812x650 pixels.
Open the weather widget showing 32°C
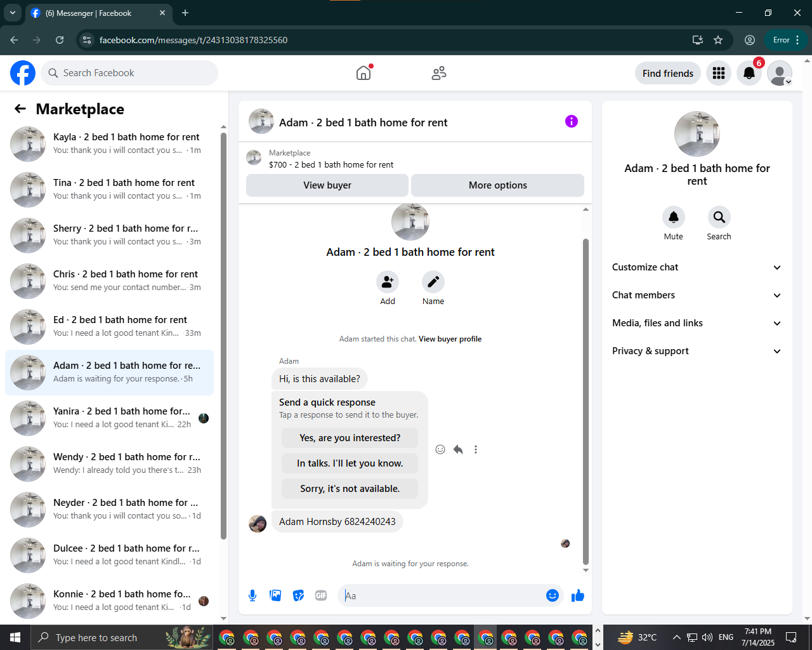pyautogui.click(x=638, y=637)
